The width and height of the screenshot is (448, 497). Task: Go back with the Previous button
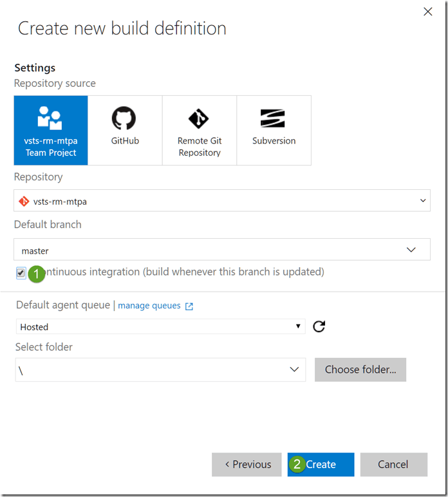tap(247, 464)
